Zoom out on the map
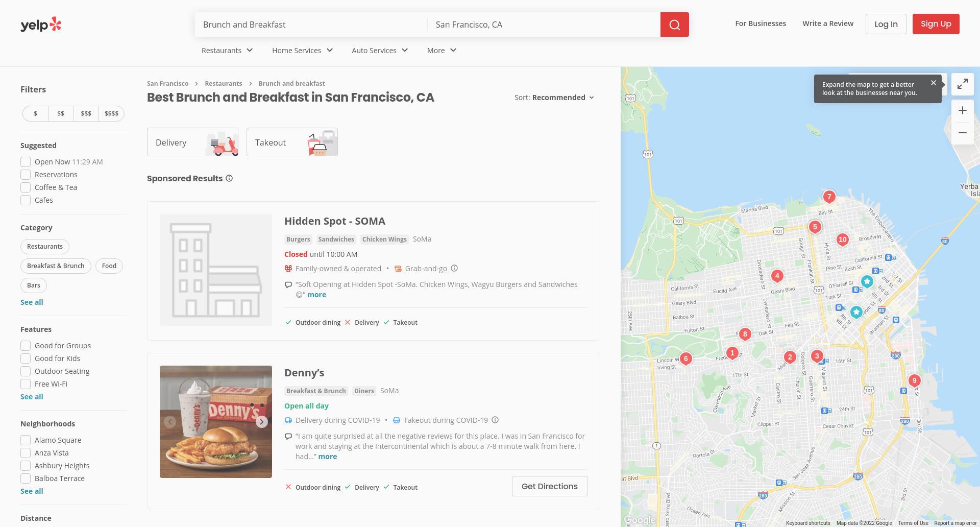 point(963,133)
